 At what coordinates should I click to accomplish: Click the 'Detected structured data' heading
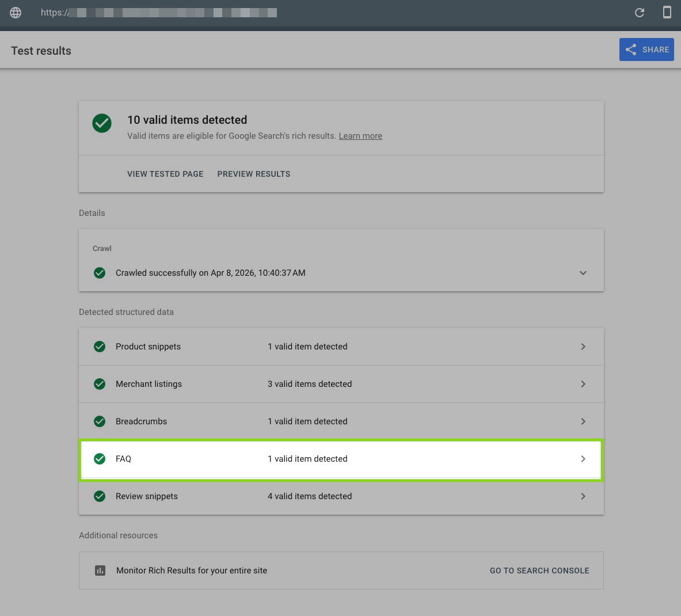point(127,312)
